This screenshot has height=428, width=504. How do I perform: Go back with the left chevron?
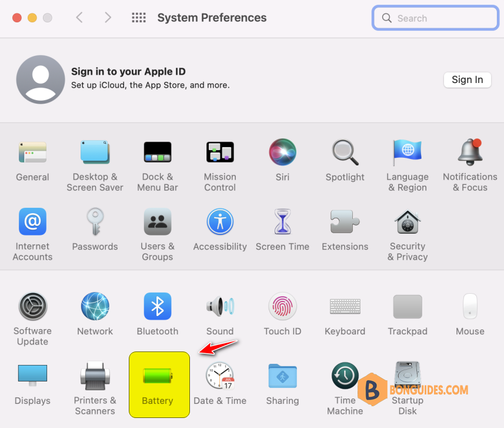coord(79,18)
